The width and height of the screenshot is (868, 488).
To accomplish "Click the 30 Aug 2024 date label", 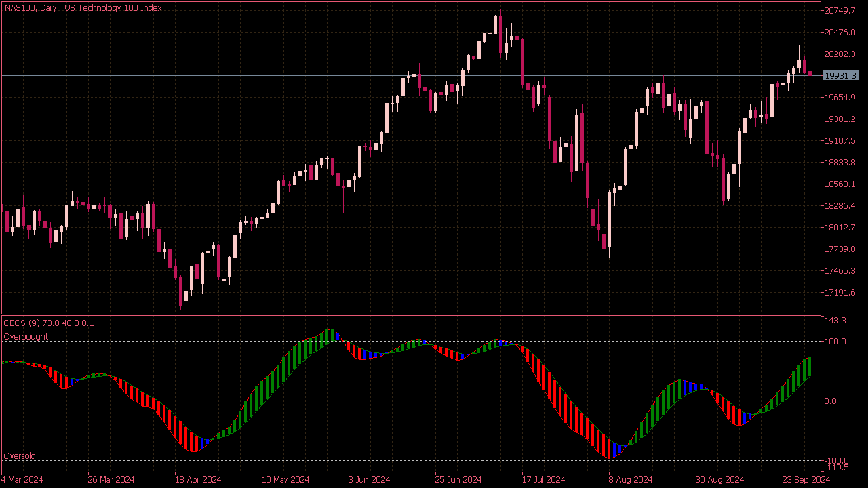I will coord(719,480).
